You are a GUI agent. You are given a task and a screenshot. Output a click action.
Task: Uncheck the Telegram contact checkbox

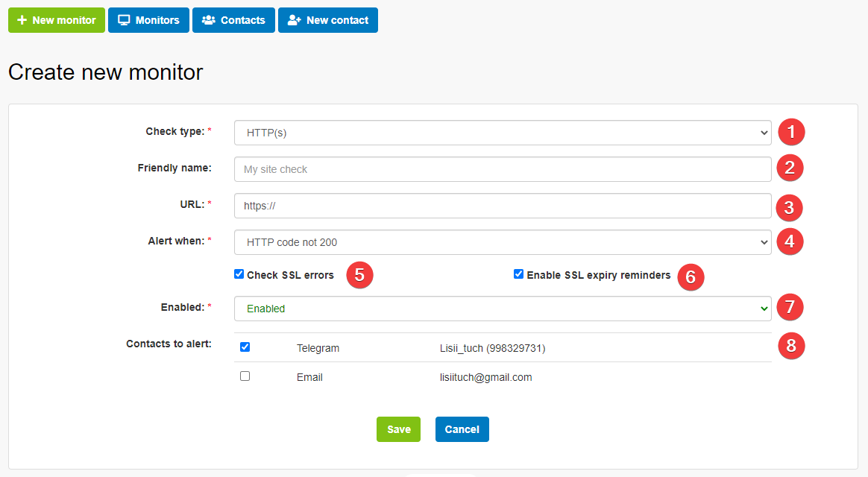pos(245,347)
